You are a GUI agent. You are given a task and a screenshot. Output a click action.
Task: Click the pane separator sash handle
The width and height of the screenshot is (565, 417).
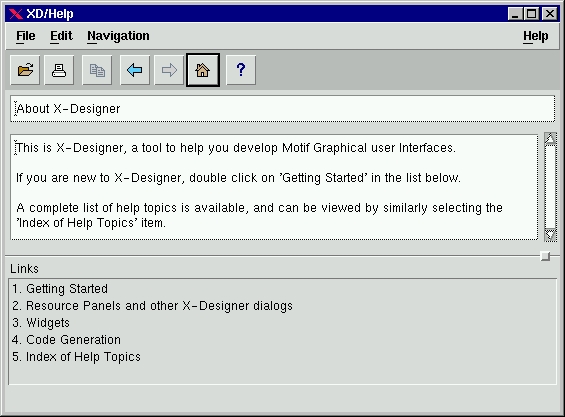point(546,256)
